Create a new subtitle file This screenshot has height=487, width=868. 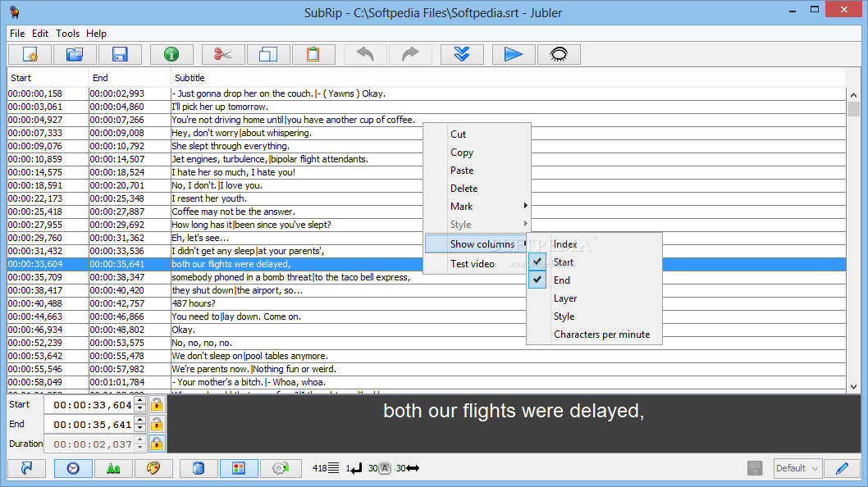30,54
